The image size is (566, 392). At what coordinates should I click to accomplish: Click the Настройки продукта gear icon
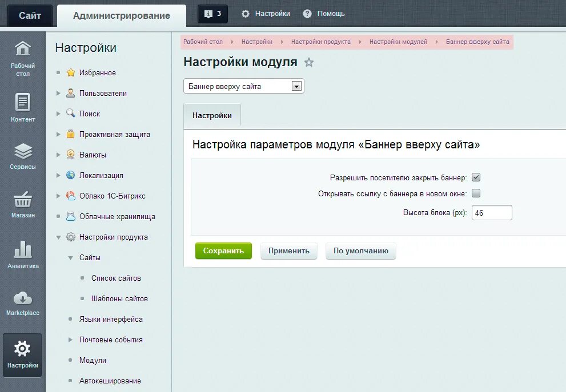coord(71,237)
